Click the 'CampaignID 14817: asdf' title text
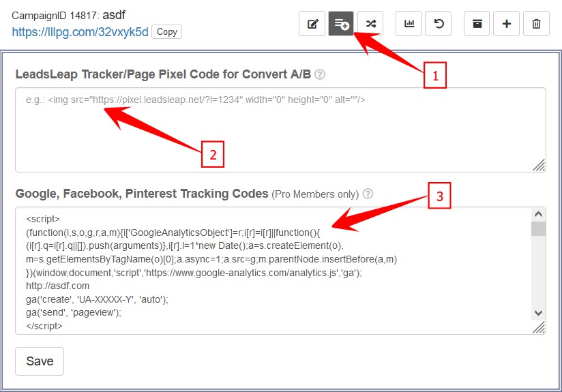Screen dimensions: 562x392 (x=68, y=16)
